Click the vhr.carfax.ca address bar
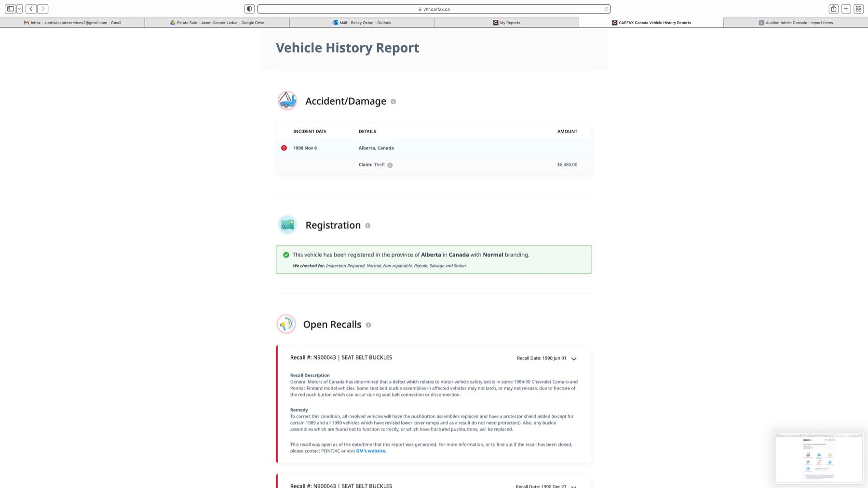This screenshot has height=488, width=868. pos(434,9)
